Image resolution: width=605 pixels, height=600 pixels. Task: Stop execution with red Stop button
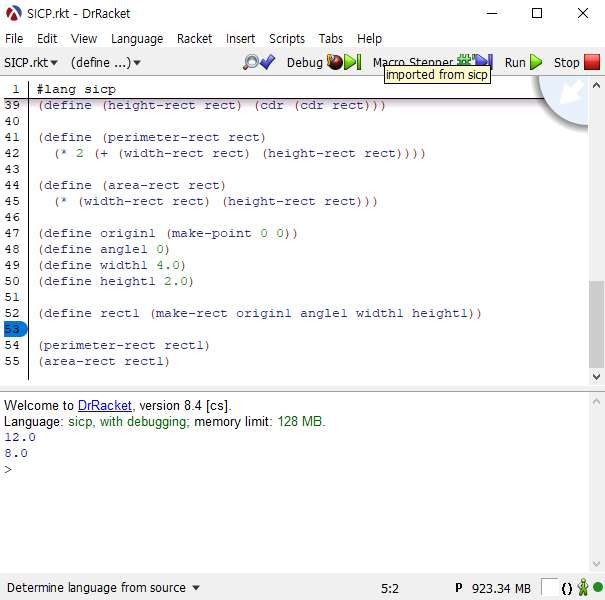[x=577, y=62]
